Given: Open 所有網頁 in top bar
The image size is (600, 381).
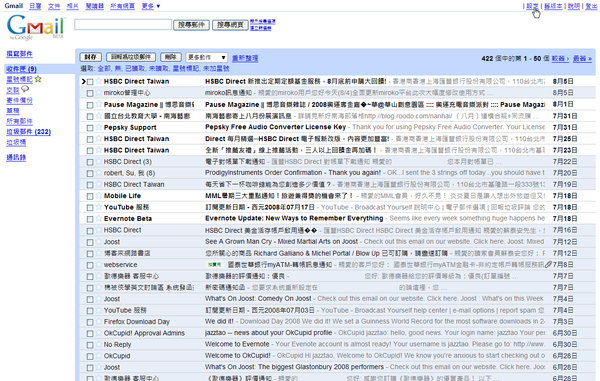Looking at the screenshot, I should click(122, 6).
